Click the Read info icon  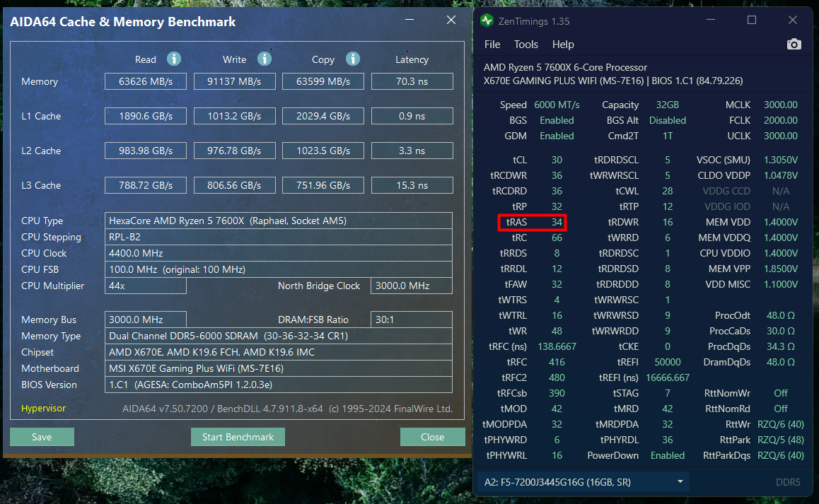tap(174, 59)
